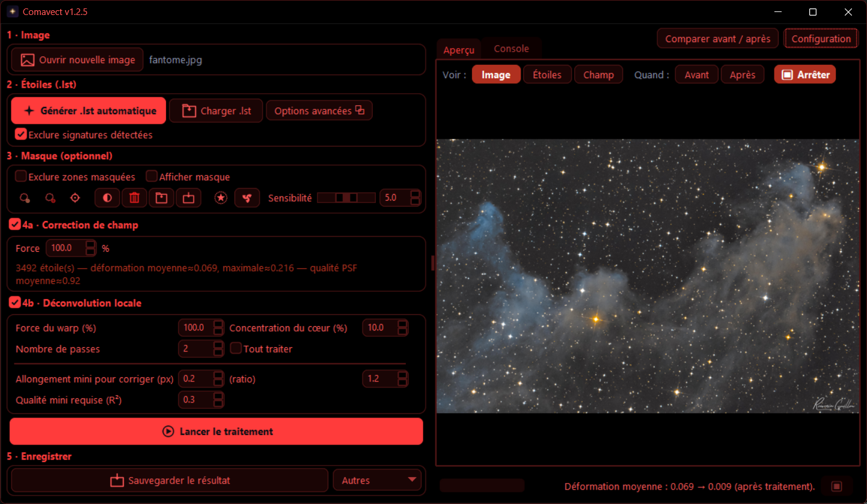This screenshot has height=504, width=867.
Task: Click the mask add-brush icon with plus
Action: pyautogui.click(x=25, y=198)
